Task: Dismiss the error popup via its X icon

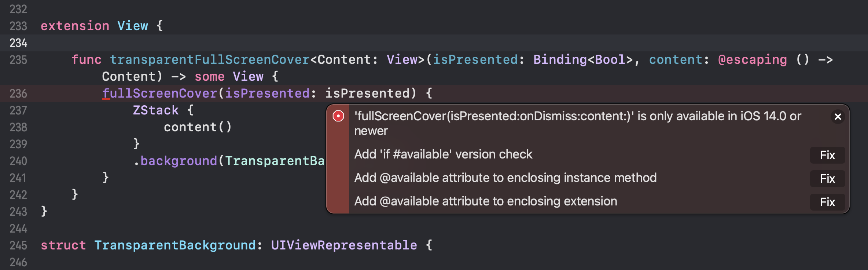Action: [838, 117]
